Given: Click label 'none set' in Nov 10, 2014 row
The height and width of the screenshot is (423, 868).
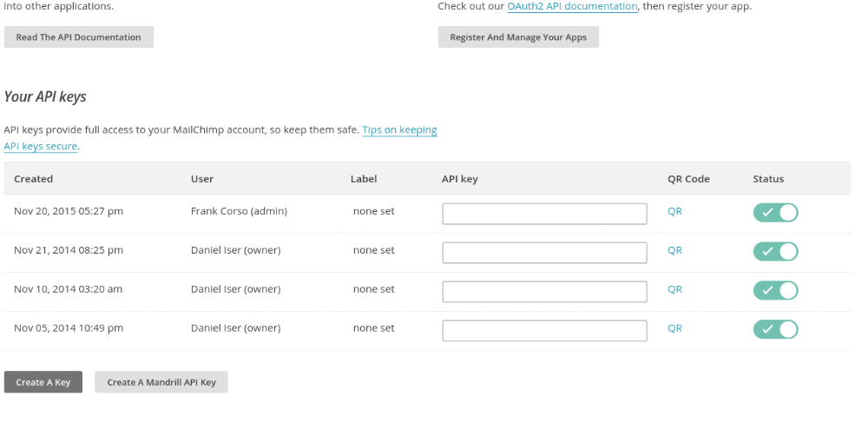Looking at the screenshot, I should [373, 289].
